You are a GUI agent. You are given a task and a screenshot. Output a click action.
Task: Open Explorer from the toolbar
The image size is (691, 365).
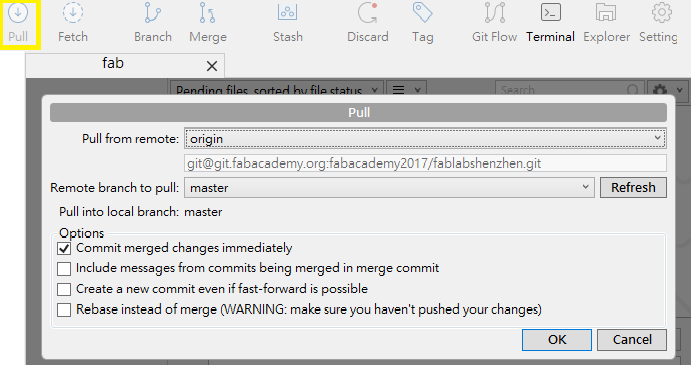pyautogui.click(x=606, y=23)
